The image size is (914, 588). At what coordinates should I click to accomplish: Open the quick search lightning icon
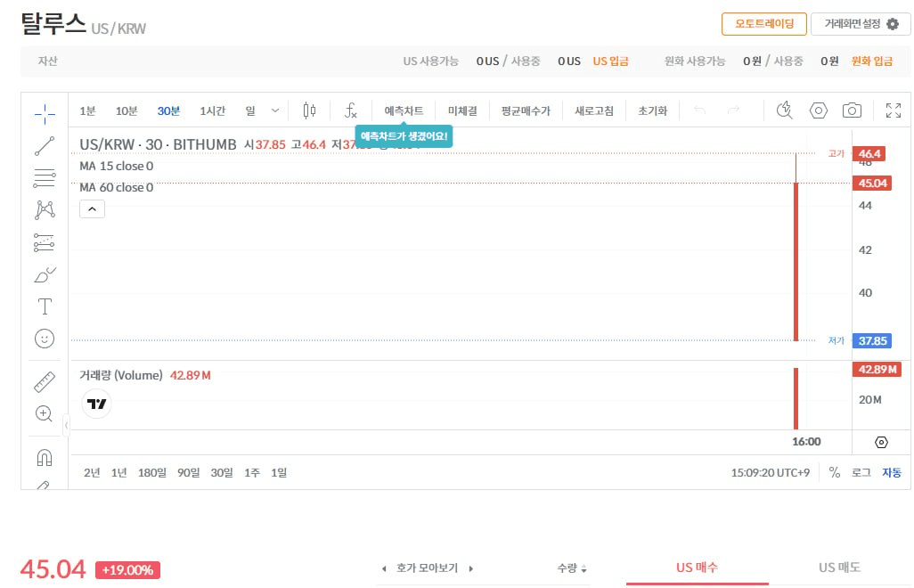point(785,110)
